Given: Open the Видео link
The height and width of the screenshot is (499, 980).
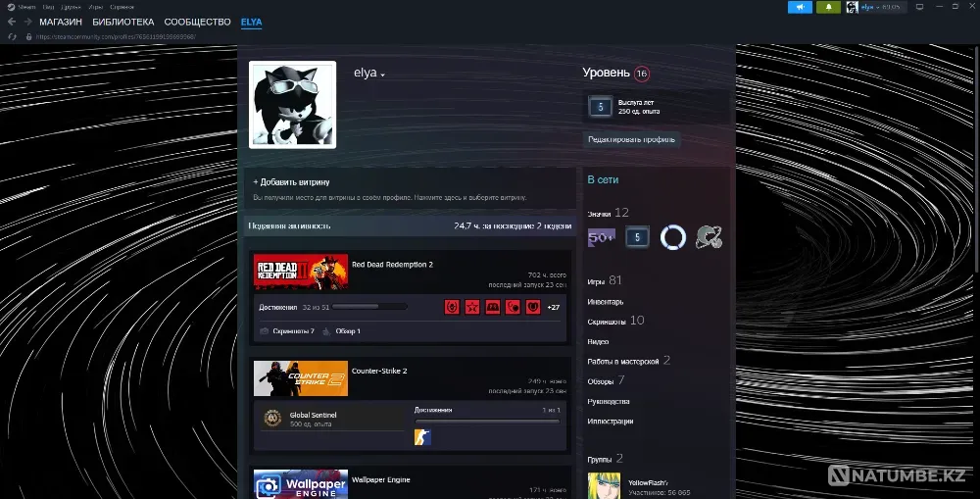Looking at the screenshot, I should [598, 341].
